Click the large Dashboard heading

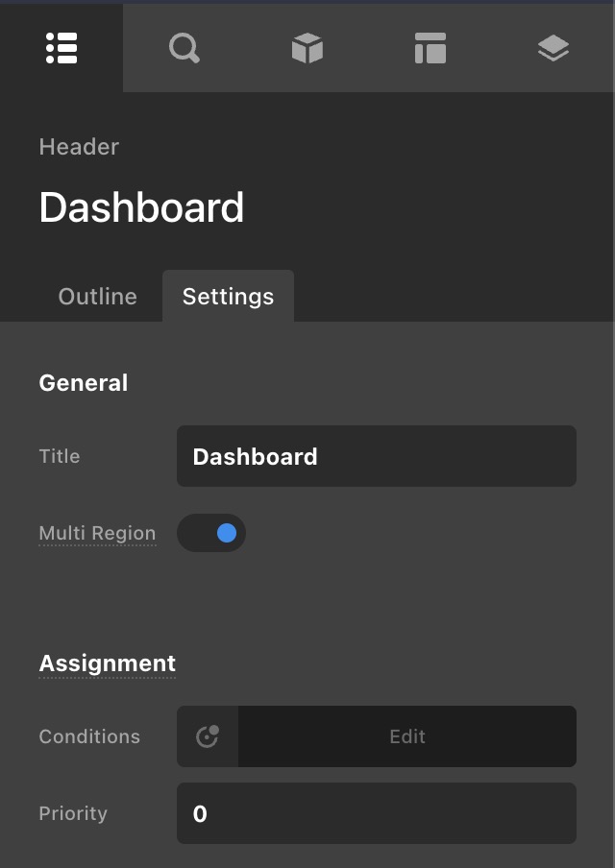click(x=141, y=207)
